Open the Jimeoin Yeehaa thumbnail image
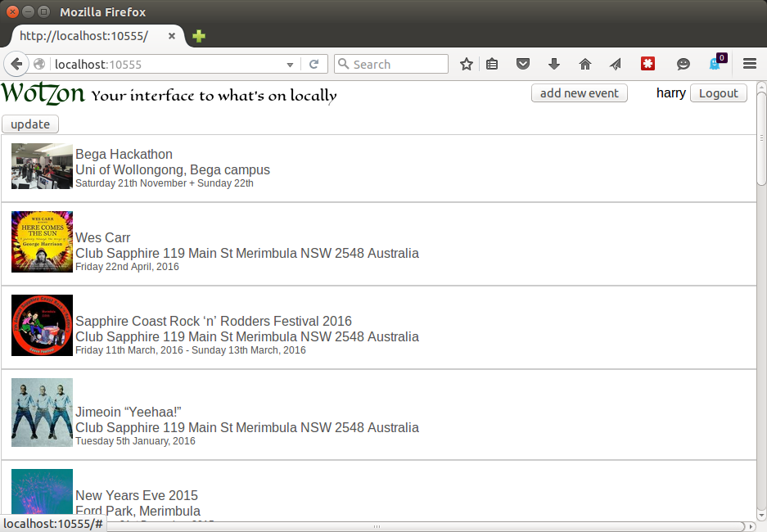 42,413
